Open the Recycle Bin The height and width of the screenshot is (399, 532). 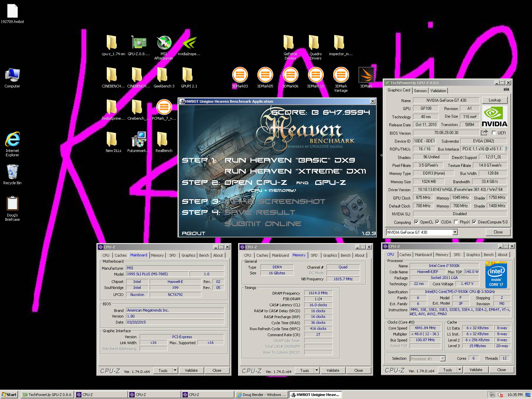tap(12, 175)
